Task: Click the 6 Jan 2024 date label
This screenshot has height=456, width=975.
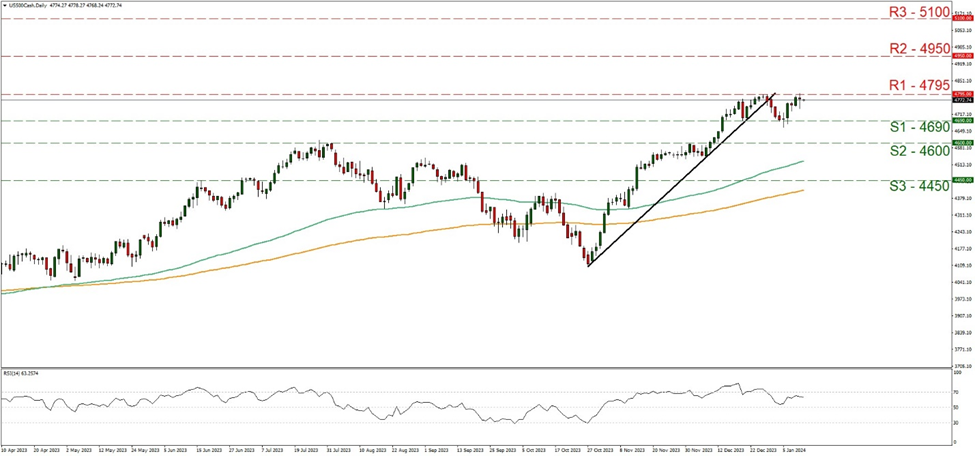Action: click(x=793, y=451)
